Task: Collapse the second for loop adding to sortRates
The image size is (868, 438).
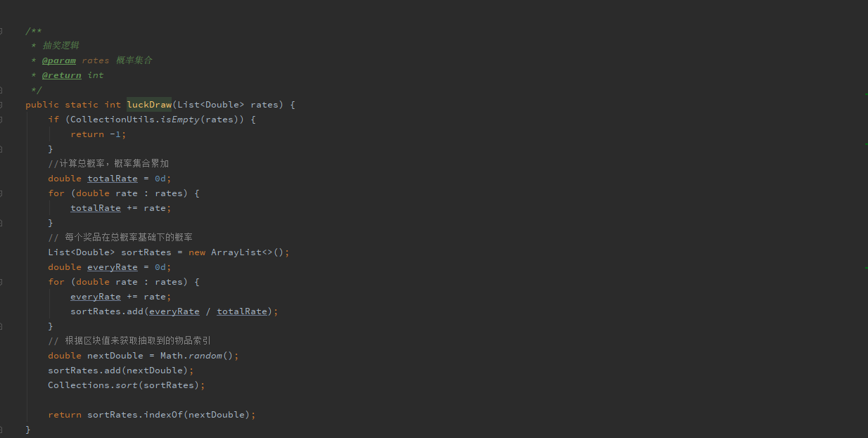Action: [x=1, y=282]
